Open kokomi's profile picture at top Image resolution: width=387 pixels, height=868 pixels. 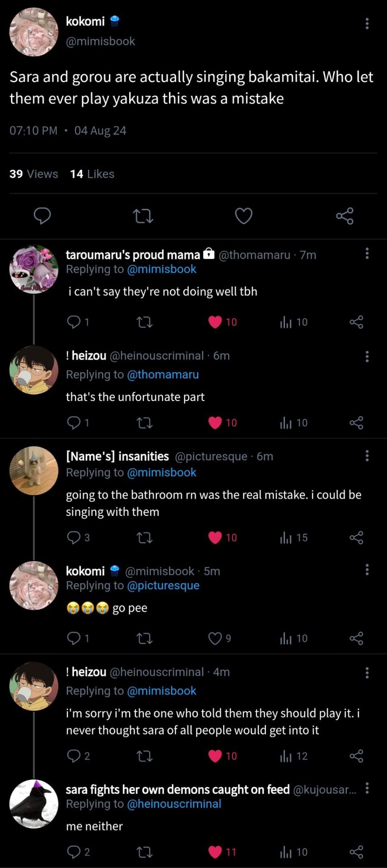tap(34, 32)
